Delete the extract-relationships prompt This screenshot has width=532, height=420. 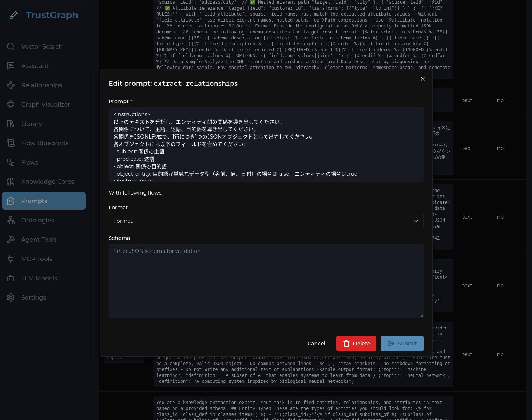(356, 344)
